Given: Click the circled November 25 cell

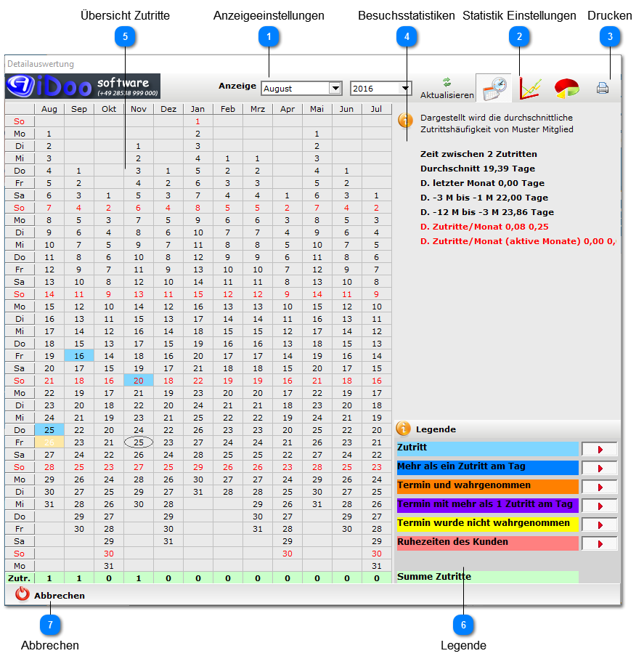Looking at the screenshot, I should (139, 442).
